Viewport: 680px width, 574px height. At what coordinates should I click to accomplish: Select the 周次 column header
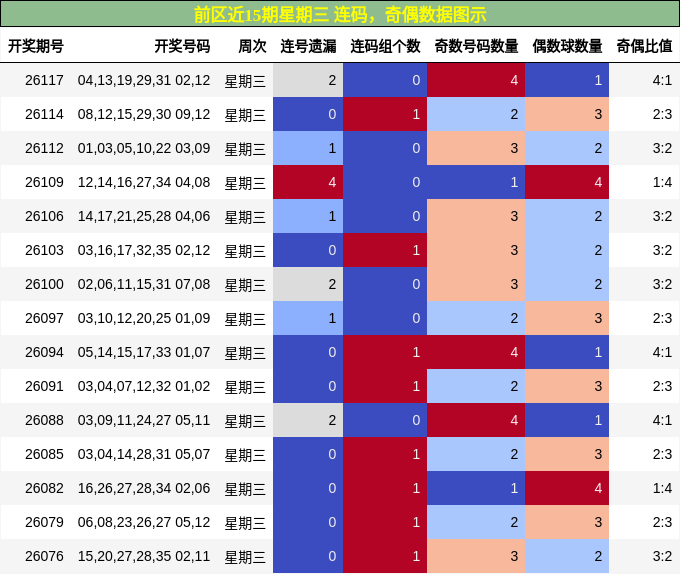tap(252, 46)
